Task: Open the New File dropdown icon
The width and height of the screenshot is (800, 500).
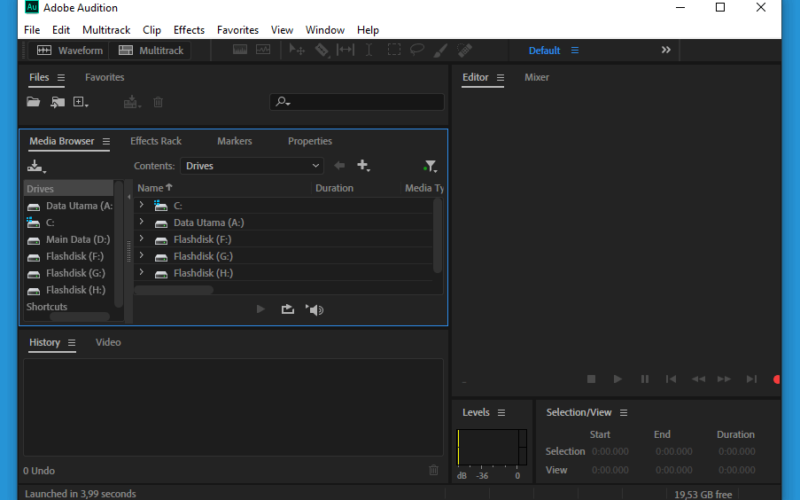Action: tap(81, 102)
